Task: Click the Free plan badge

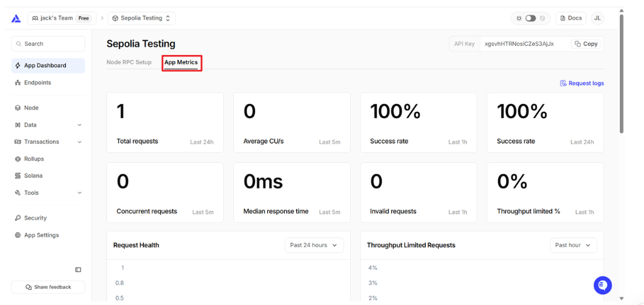Action: (x=84, y=19)
